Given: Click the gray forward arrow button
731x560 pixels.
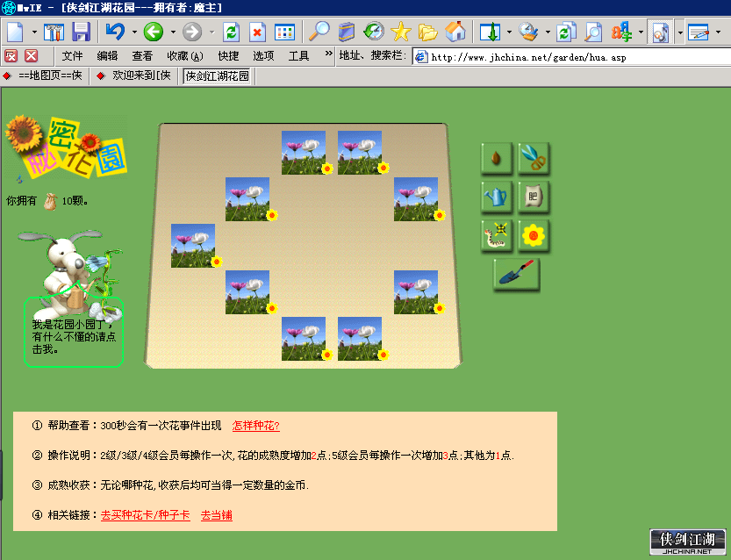Looking at the screenshot, I should [191, 32].
